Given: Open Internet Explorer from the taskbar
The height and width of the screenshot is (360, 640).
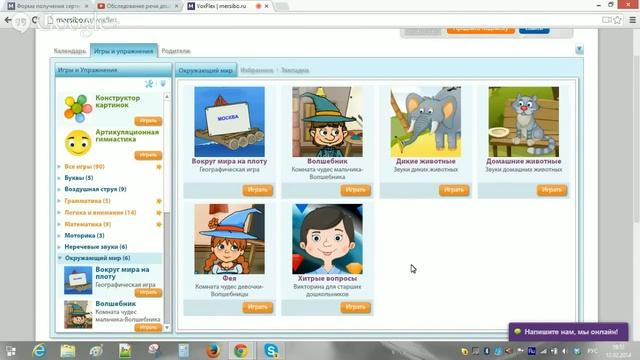Looking at the screenshot, I should coord(39,351).
